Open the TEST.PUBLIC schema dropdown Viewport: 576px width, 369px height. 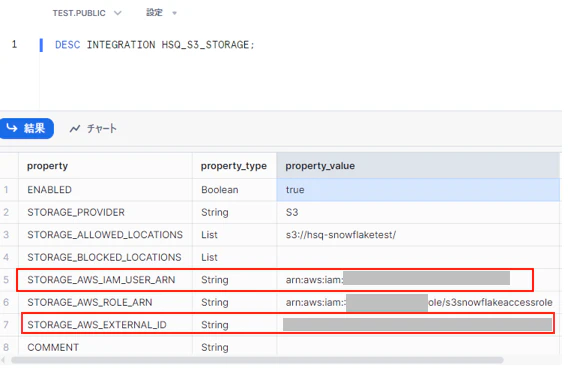pyautogui.click(x=86, y=13)
